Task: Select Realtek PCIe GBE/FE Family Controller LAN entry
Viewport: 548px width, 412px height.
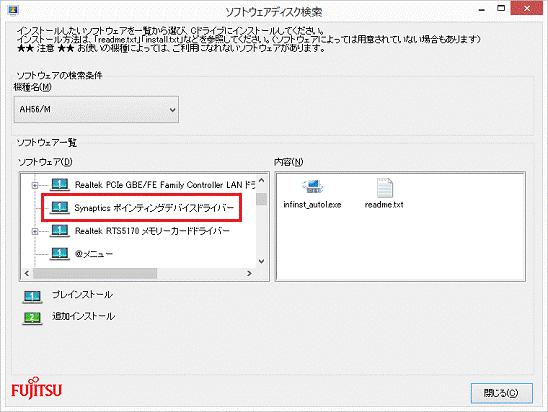Action: pos(165,185)
